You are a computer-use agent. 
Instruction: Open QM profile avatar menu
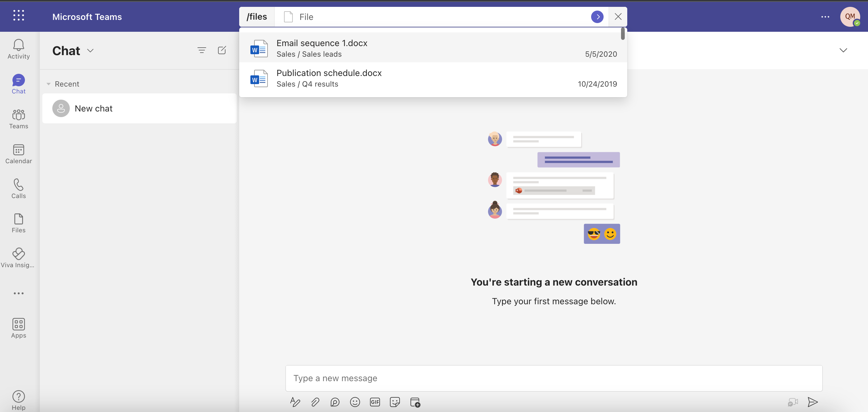(x=850, y=17)
